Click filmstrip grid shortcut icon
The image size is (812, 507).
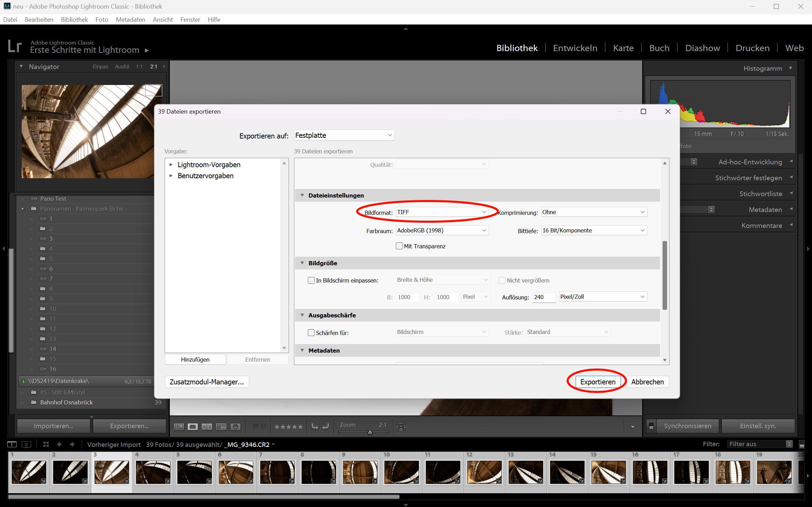pyautogui.click(x=46, y=444)
